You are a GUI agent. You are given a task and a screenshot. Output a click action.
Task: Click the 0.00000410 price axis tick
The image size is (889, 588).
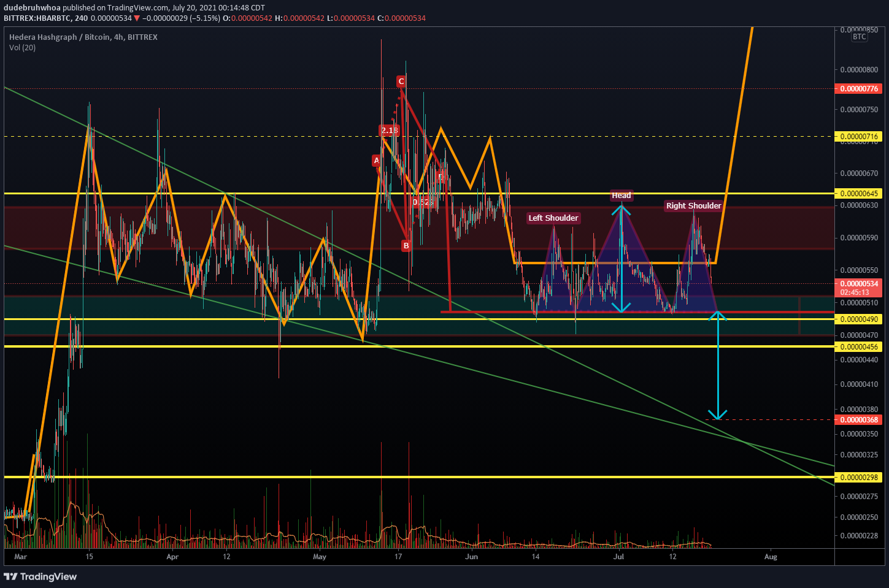[x=859, y=385]
